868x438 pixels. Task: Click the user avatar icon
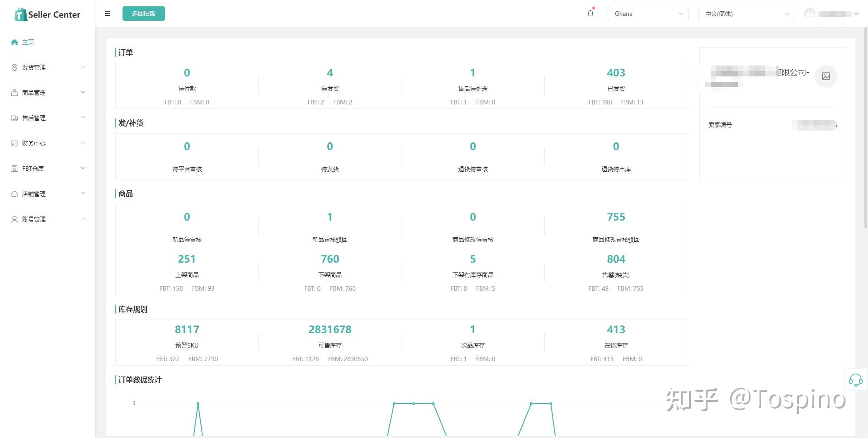(x=809, y=14)
